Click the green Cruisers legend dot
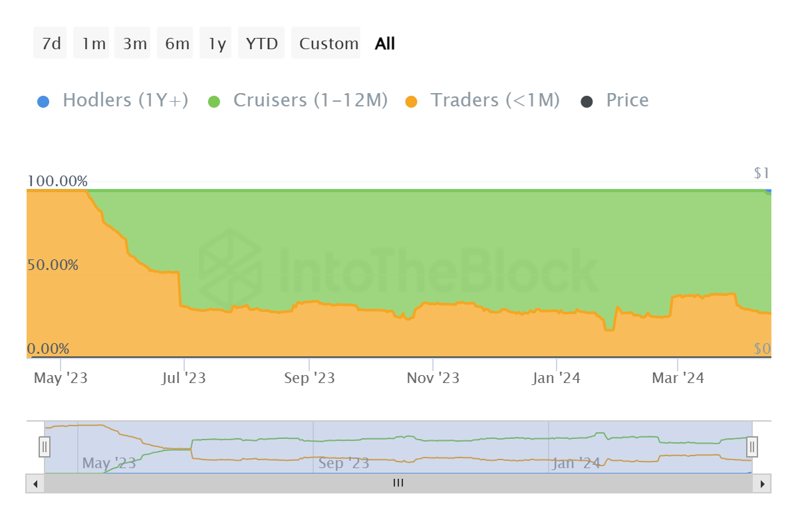798x532 pixels. pyautogui.click(x=213, y=102)
